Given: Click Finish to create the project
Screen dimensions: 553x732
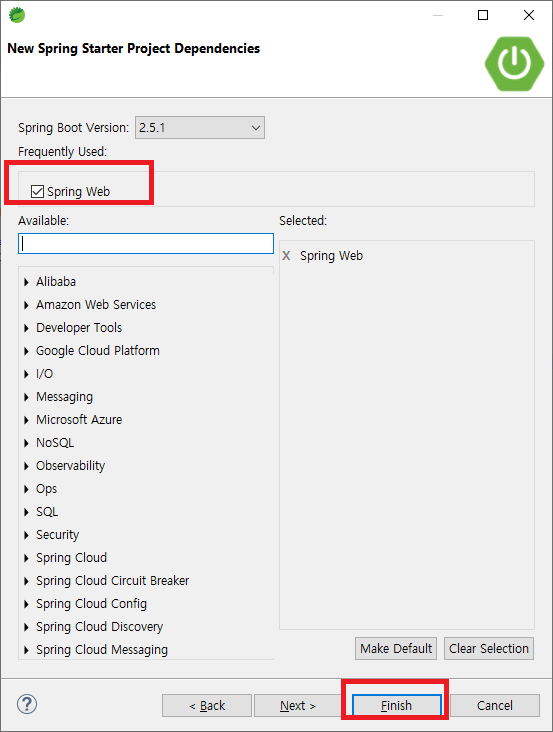Looking at the screenshot, I should point(396,705).
